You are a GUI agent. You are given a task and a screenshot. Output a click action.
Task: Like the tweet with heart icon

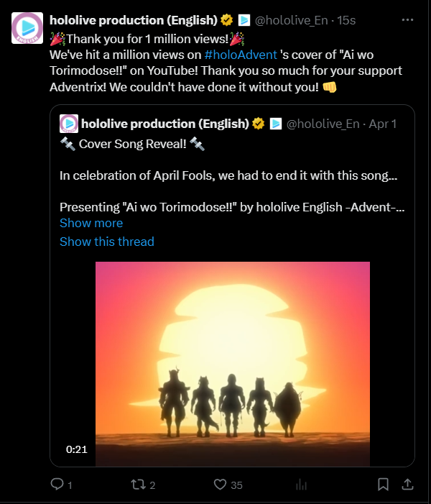click(x=221, y=485)
